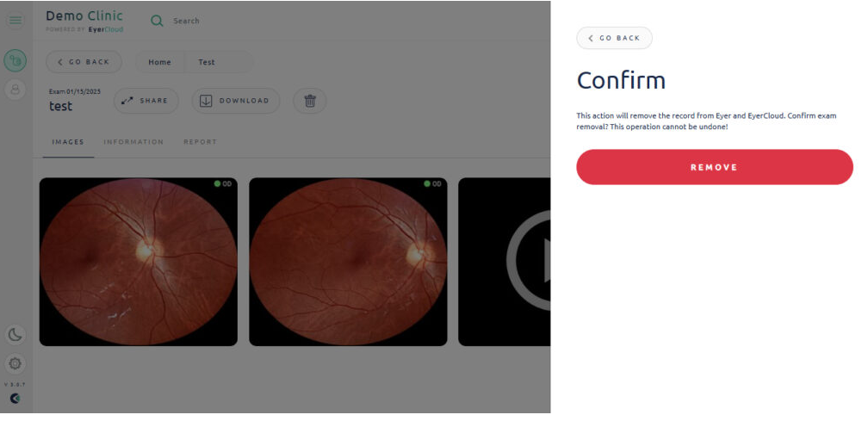This screenshot has width=868, height=421.
Task: Click the search magnifier icon
Action: click(158, 21)
